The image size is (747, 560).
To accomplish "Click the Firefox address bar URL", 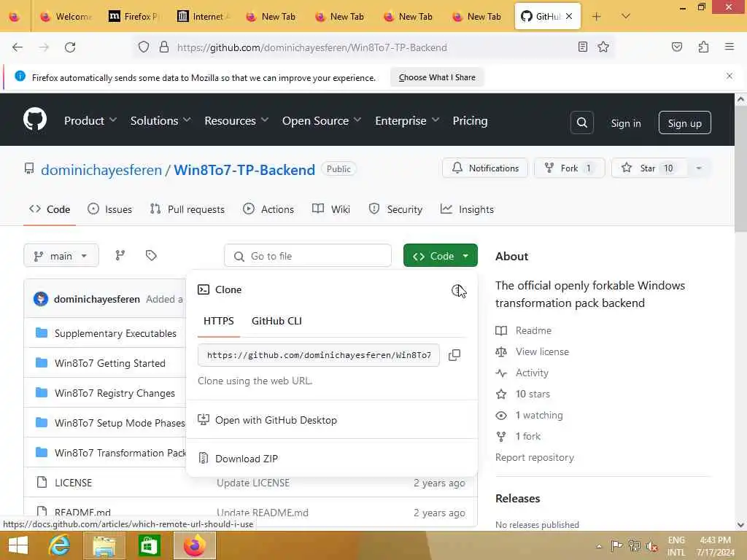I will [312, 47].
